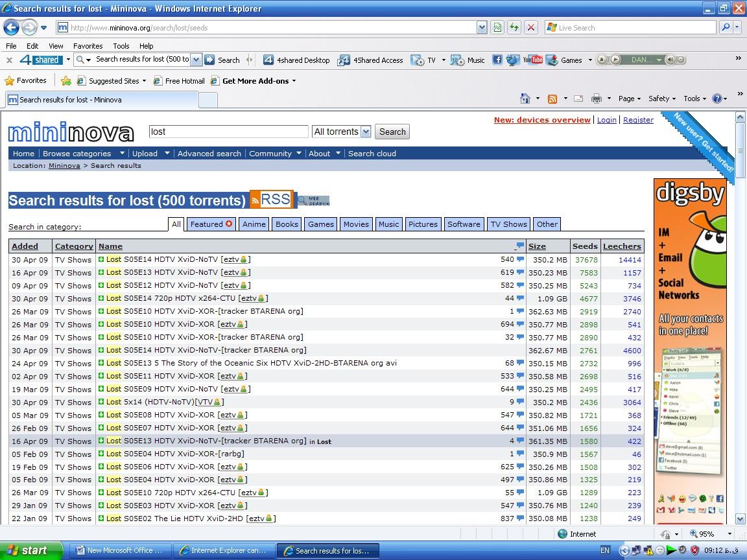Expand the About menu arrow
Viewport: 747px width, 560px height.
(338, 153)
